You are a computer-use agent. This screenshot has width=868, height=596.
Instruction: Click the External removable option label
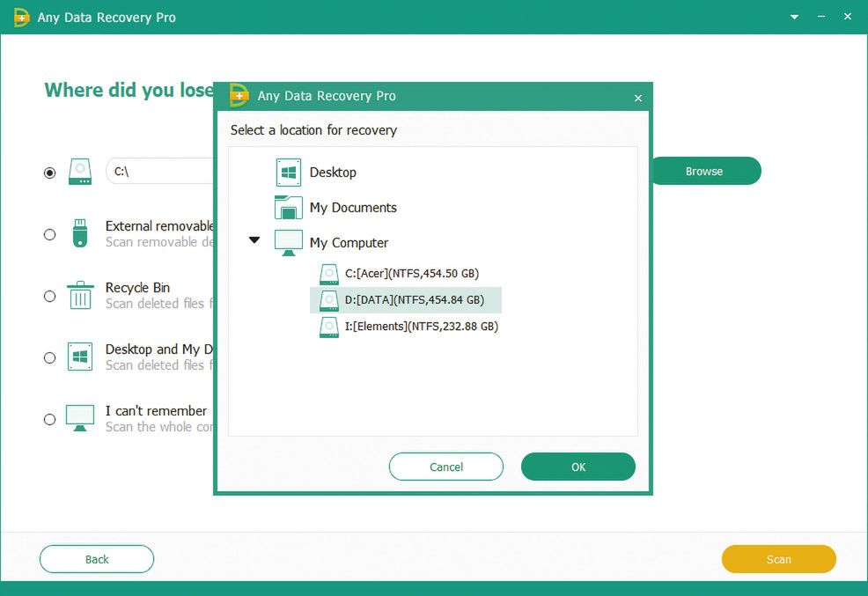(159, 225)
